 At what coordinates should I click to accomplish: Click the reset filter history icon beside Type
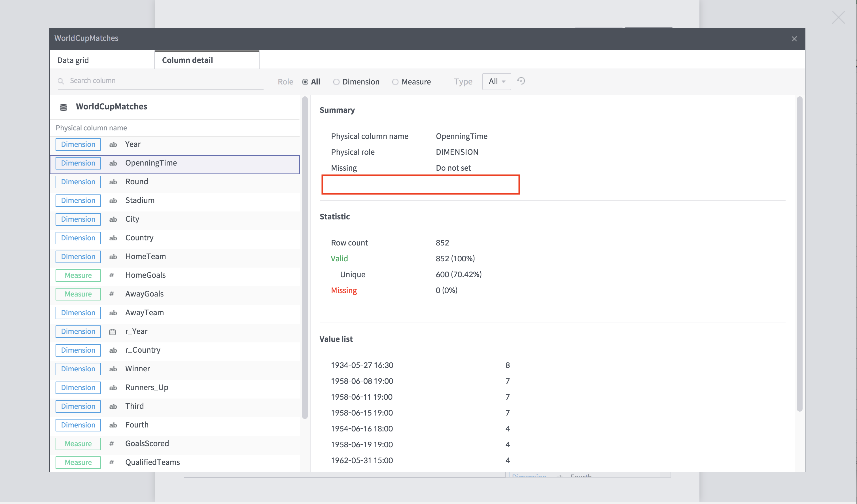point(521,81)
